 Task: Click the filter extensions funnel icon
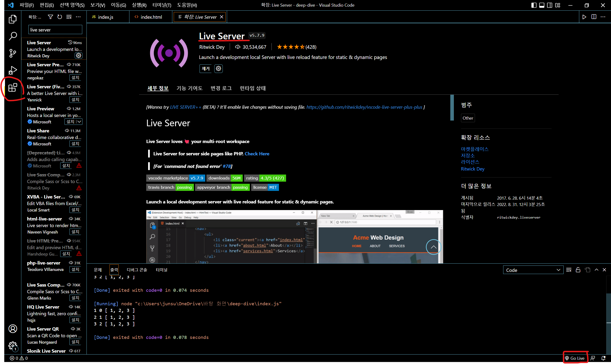[x=50, y=17]
